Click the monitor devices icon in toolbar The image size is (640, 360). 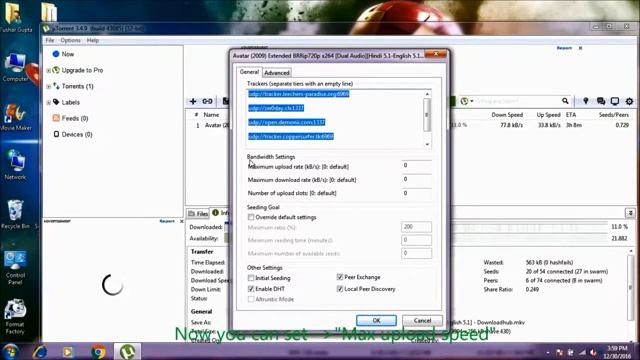615,101
